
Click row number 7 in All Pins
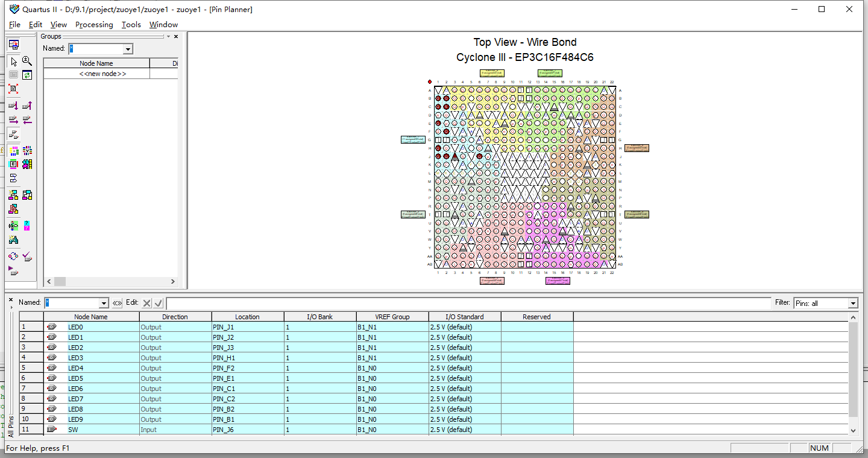[31, 389]
